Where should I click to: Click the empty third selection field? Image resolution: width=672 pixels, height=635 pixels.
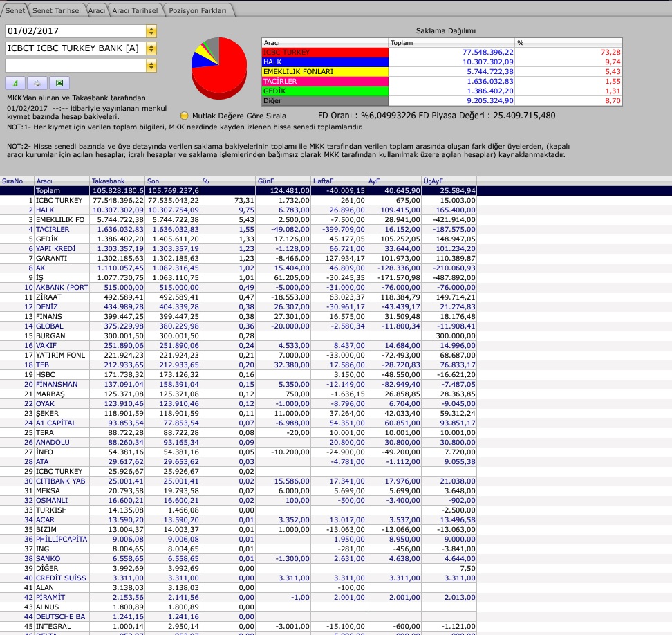point(75,66)
